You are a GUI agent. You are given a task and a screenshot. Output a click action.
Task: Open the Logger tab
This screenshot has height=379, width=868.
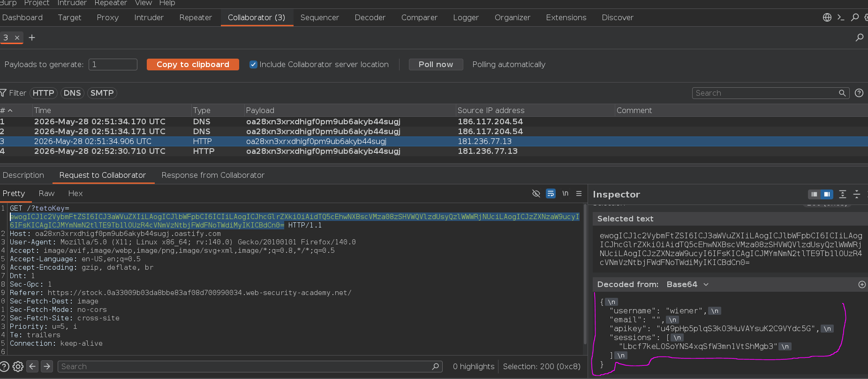click(466, 17)
